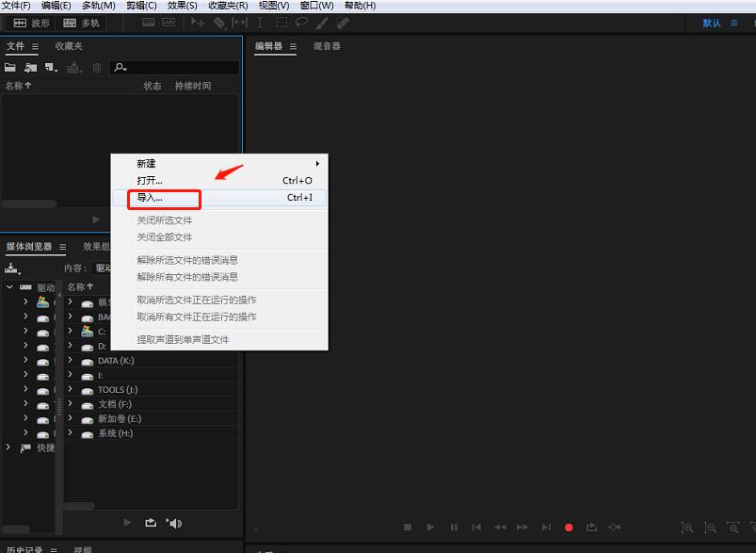
Task: Select the Lasso selection tool
Action: point(301,23)
